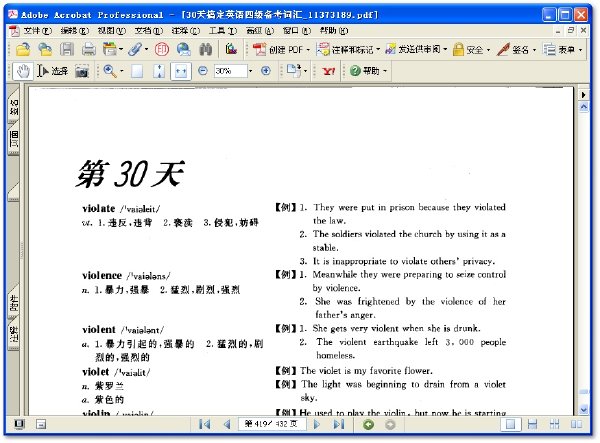
Task: Go to the previous page arrow
Action: click(227, 424)
